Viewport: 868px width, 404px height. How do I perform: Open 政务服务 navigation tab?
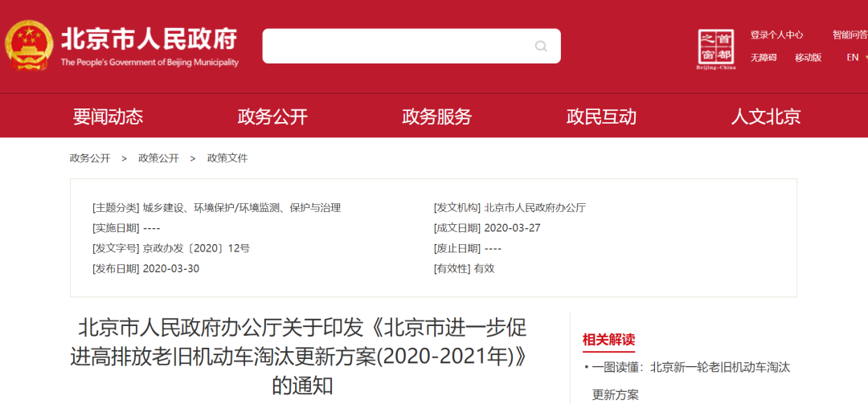click(x=436, y=116)
